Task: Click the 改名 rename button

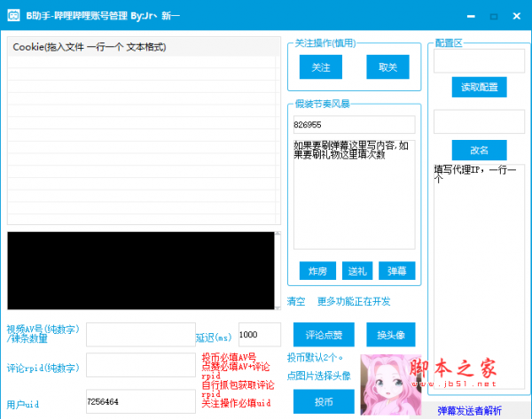Action: [479, 150]
